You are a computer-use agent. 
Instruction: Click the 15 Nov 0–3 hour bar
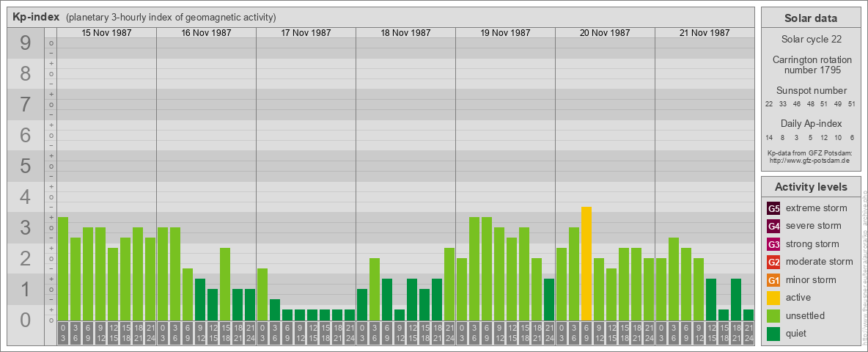point(63,269)
